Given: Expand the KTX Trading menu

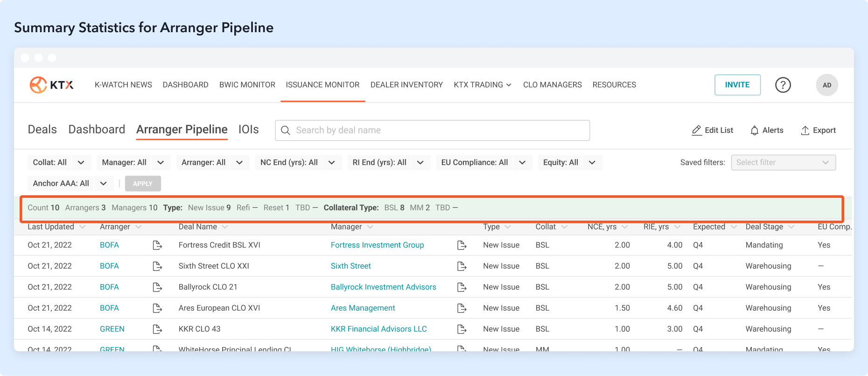Looking at the screenshot, I should click(x=482, y=85).
